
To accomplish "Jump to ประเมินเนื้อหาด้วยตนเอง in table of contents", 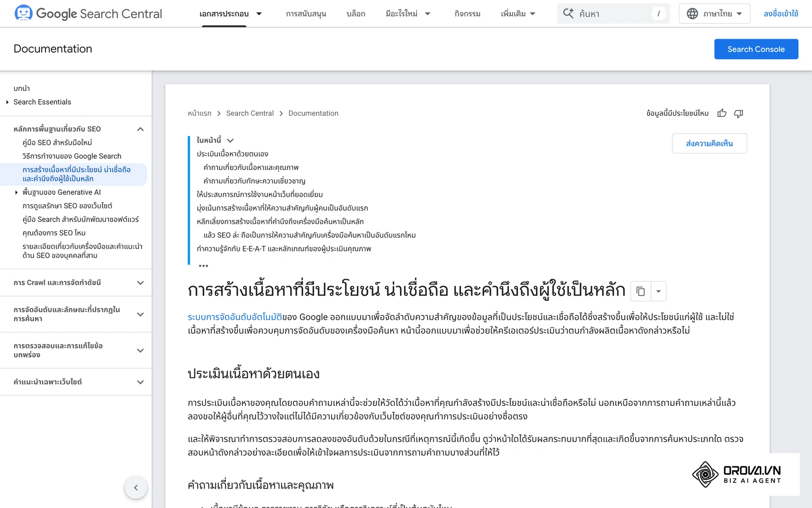I will (232, 154).
